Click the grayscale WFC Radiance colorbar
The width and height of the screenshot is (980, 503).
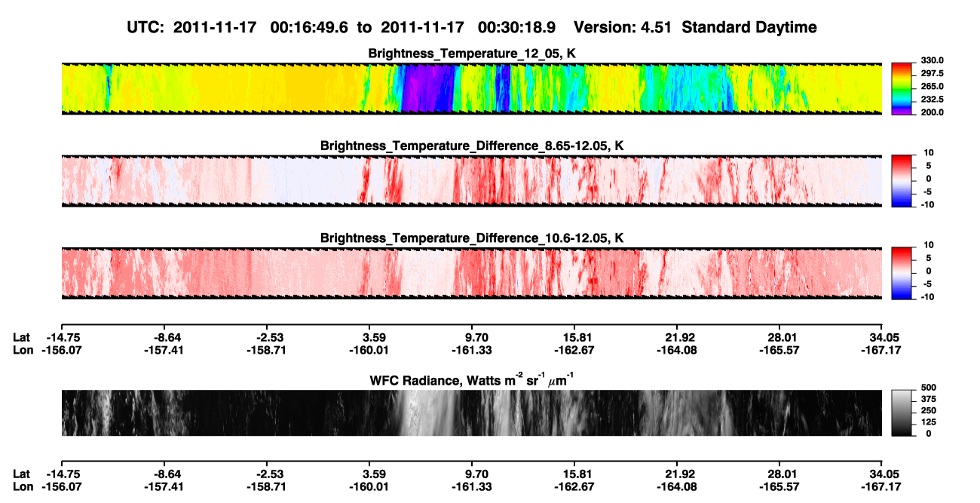902,413
